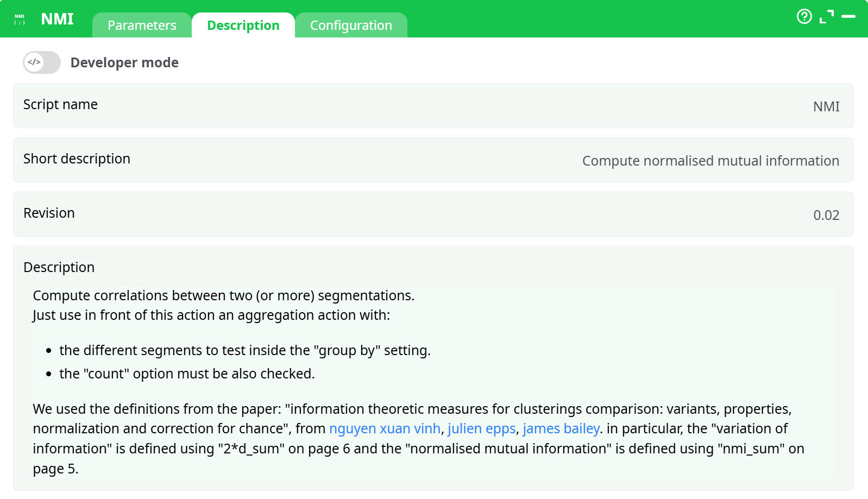Open the julien epps link
Screen dimensions: 868x499
click(x=481, y=429)
